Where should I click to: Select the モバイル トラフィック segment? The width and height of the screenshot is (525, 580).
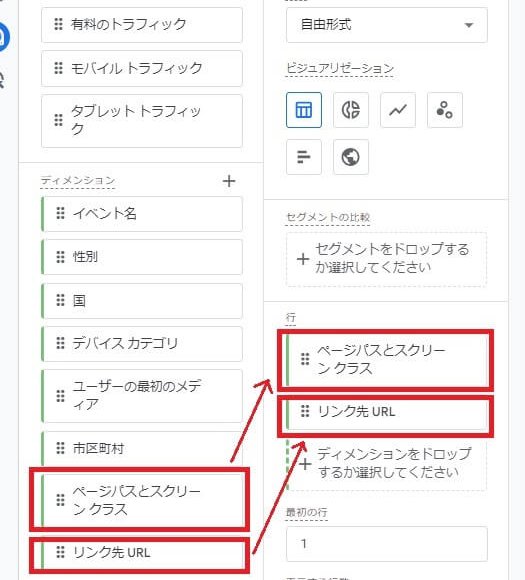pos(142,68)
